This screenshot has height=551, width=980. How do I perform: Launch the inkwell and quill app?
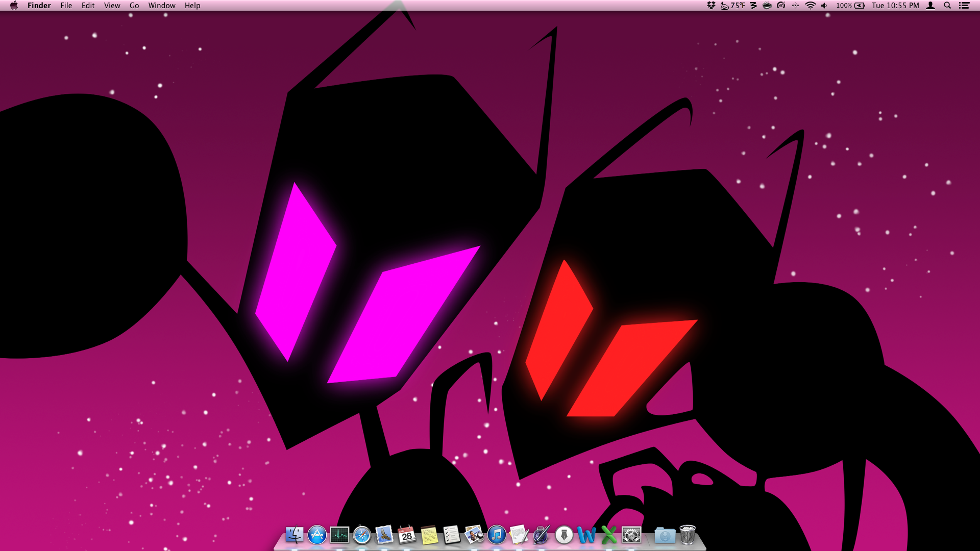click(x=542, y=535)
